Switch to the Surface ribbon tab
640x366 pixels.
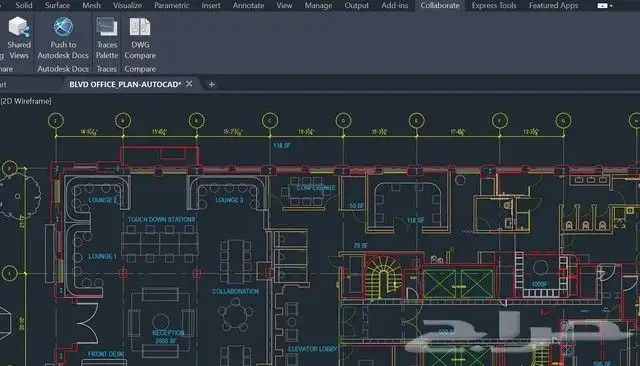(57, 5)
